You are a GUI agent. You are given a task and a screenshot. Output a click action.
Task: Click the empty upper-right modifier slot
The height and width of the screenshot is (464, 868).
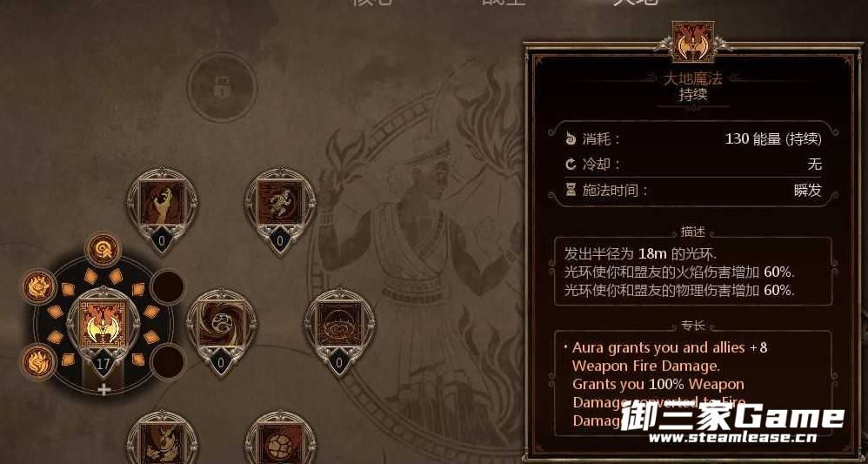pyautogui.click(x=168, y=286)
